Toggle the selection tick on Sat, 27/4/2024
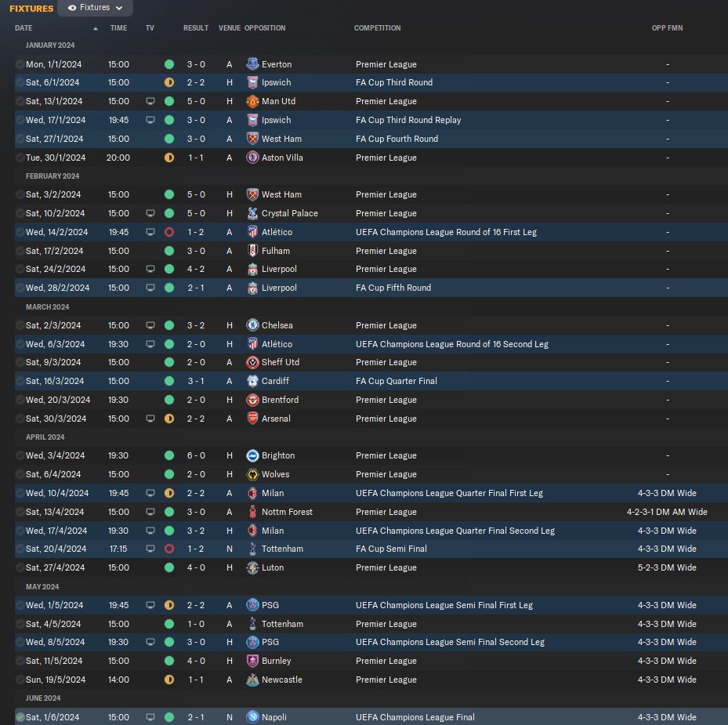Image resolution: width=728 pixels, height=725 pixels. pos(20,567)
